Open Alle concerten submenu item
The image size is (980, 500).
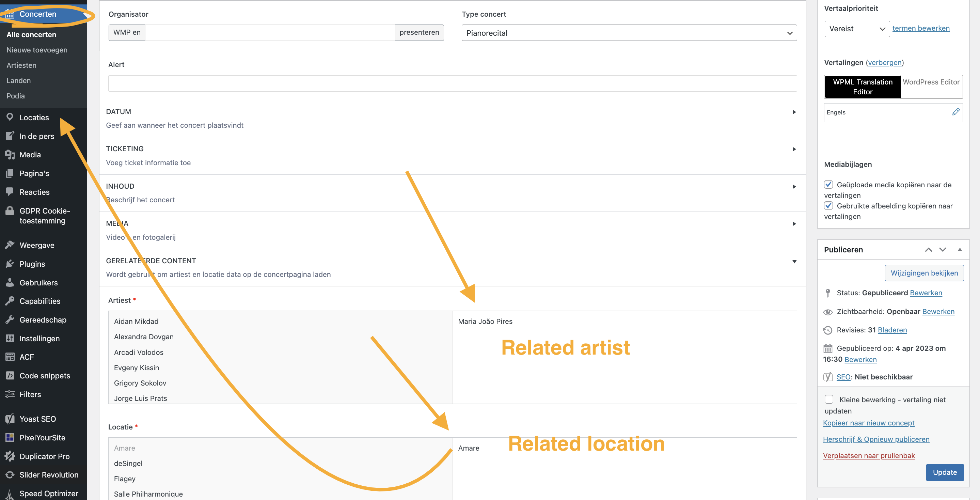31,35
